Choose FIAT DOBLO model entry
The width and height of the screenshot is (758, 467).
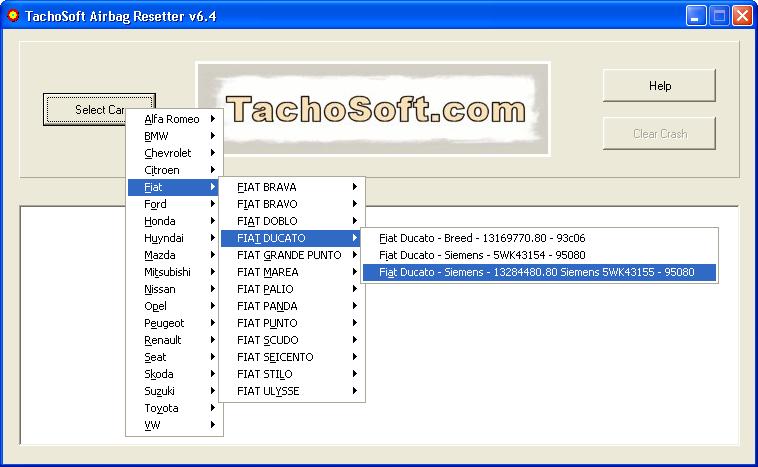292,221
